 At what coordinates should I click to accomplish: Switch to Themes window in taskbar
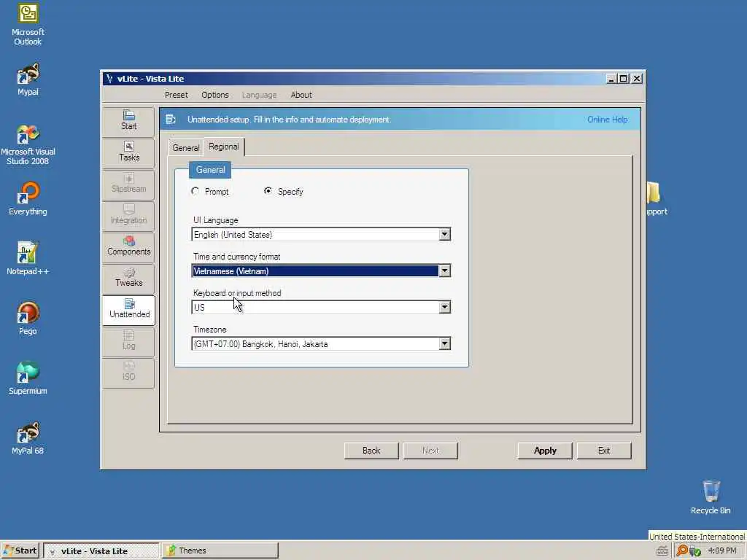click(x=220, y=551)
